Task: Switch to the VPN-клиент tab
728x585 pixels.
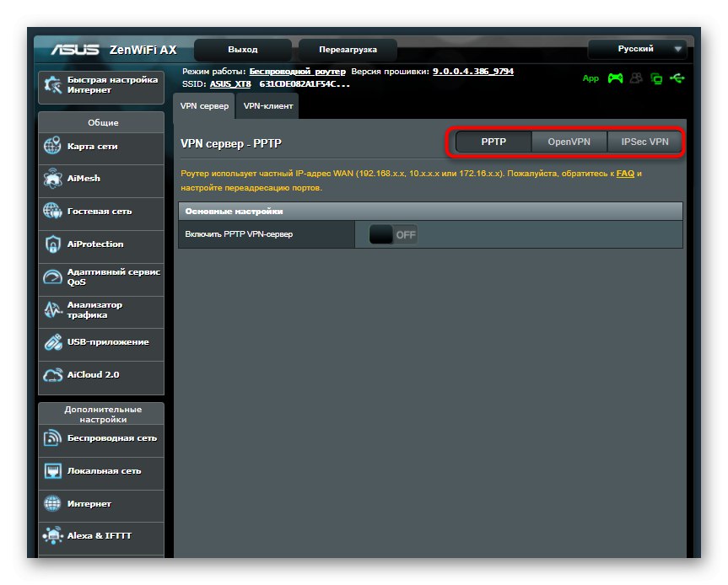Action: coord(268,105)
